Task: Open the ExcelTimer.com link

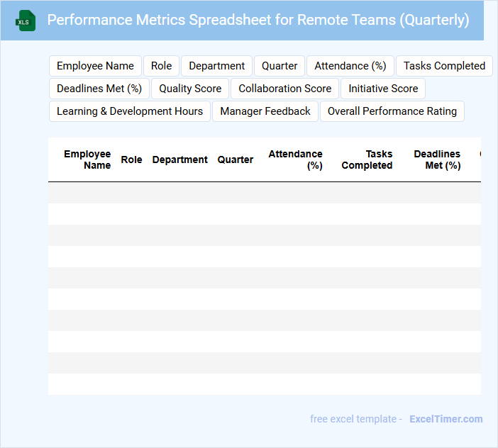Action: (x=446, y=419)
